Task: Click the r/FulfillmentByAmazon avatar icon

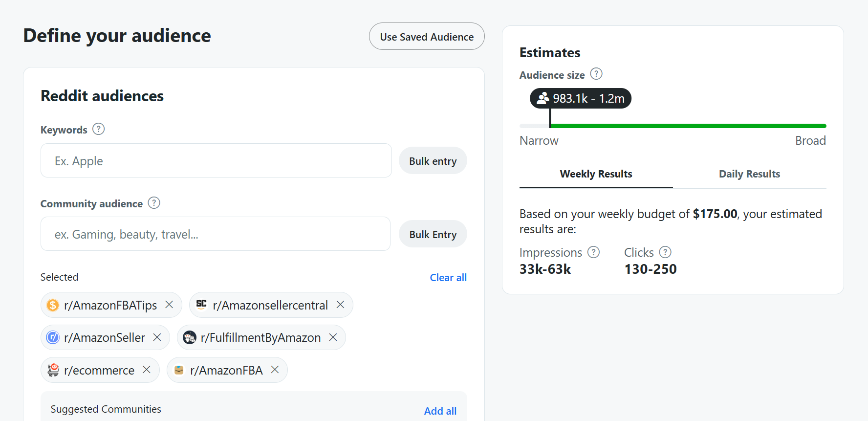Action: pyautogui.click(x=189, y=337)
